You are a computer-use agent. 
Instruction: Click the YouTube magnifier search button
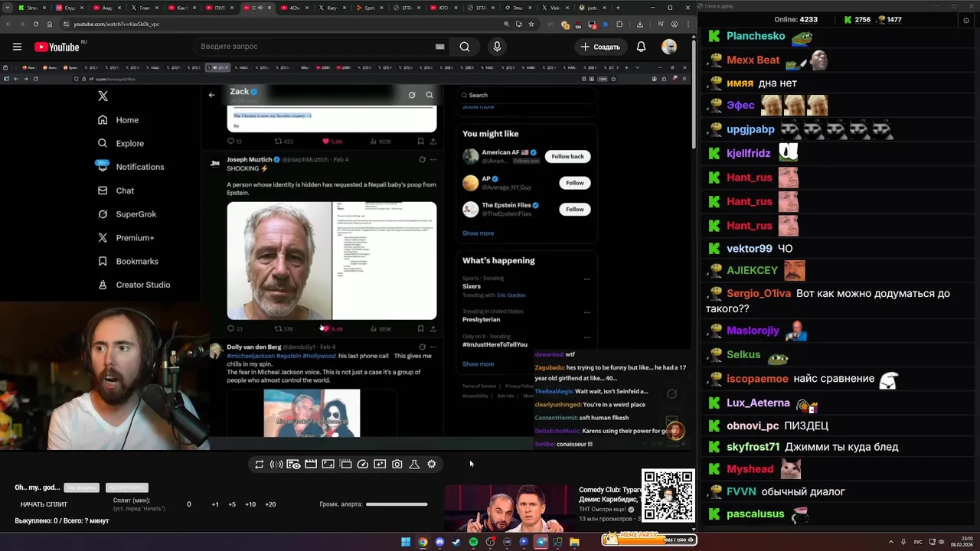click(x=465, y=47)
